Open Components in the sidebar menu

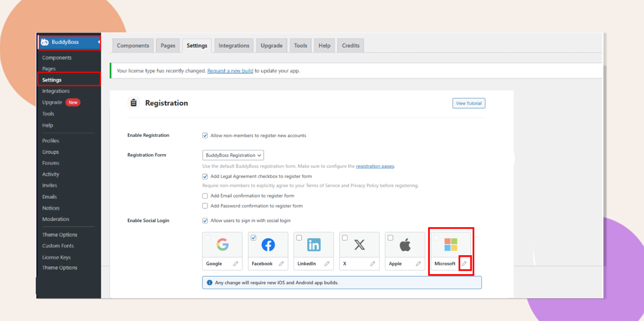(57, 58)
